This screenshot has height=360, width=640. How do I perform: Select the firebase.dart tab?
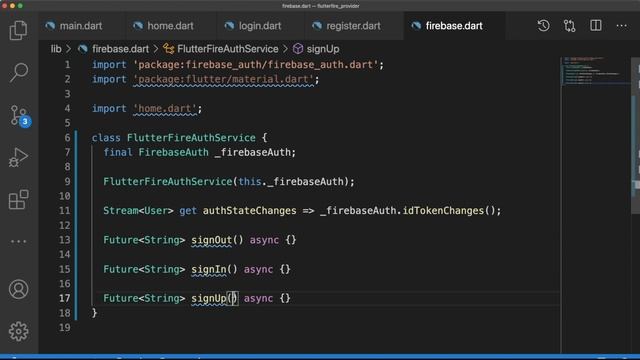454,26
